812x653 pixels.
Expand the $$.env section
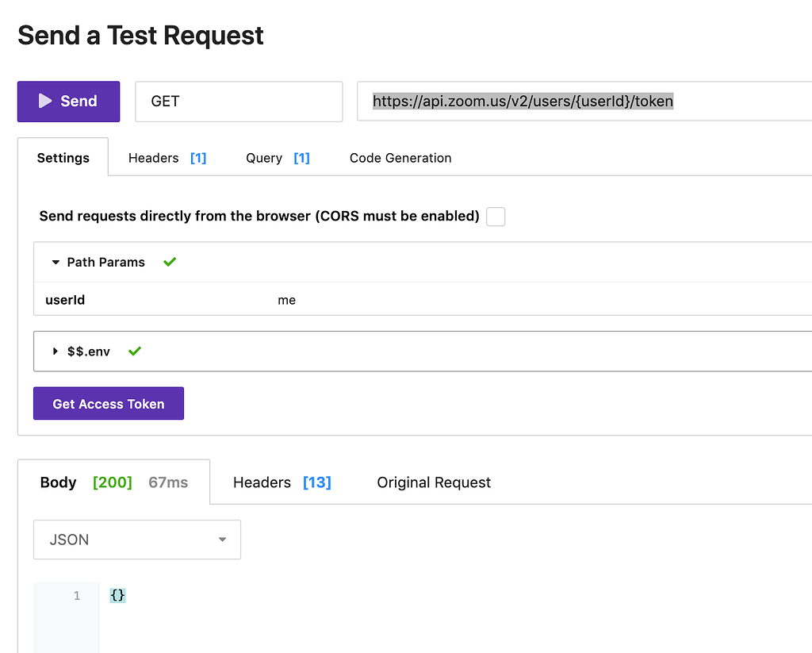click(x=55, y=351)
